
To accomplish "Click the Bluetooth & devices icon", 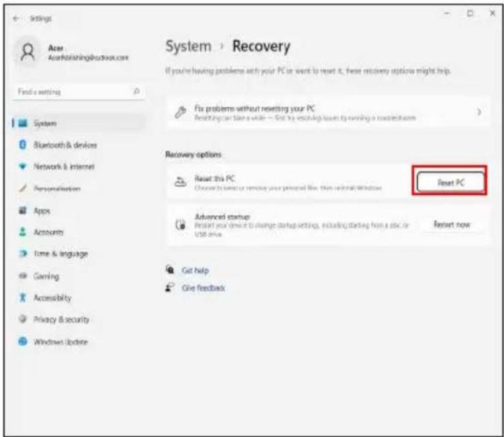I will click(22, 145).
